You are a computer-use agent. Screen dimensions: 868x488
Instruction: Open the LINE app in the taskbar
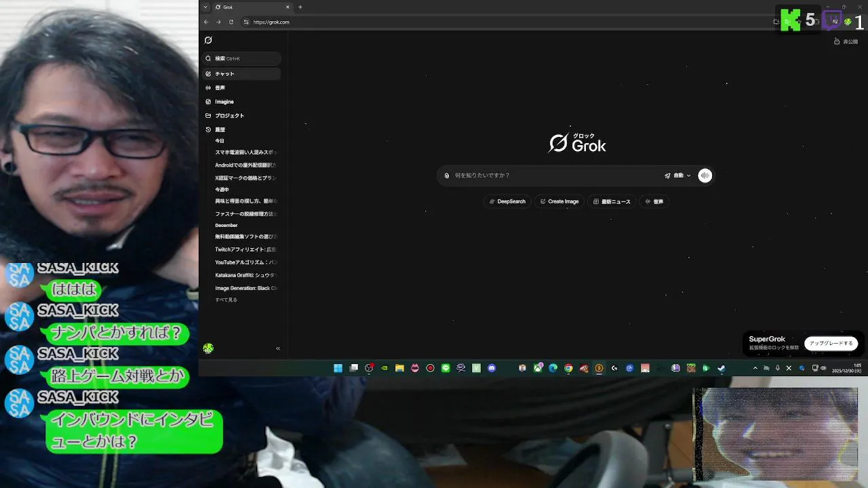point(446,368)
